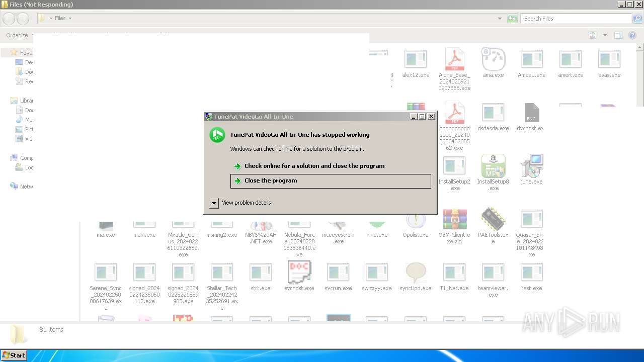Open the Files breadcrumb dropdown arrow
The height and width of the screenshot is (362, 644).
(x=70, y=19)
